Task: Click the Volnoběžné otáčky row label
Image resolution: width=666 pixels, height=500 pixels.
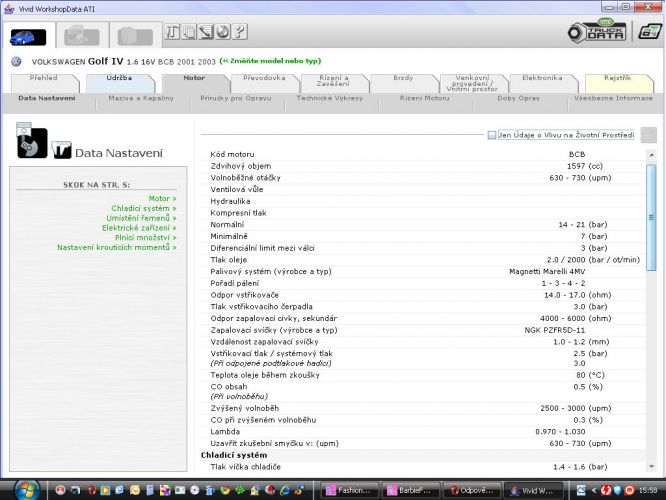Action: pyautogui.click(x=246, y=178)
